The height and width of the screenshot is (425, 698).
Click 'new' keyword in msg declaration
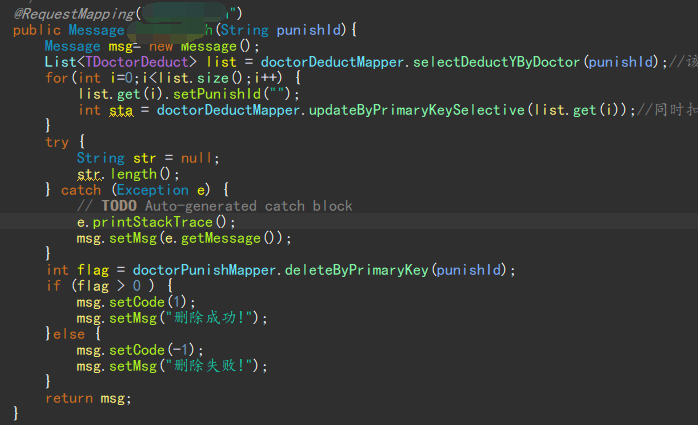coord(161,46)
